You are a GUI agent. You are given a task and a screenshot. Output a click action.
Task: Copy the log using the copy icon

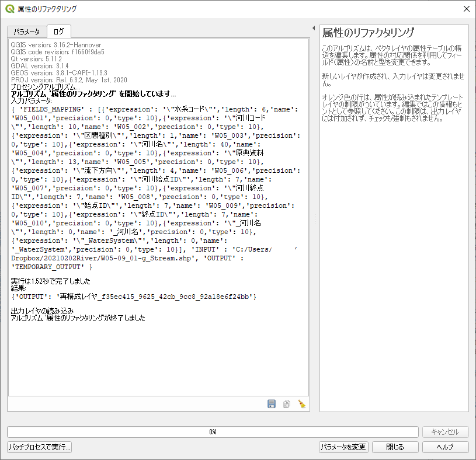[287, 404]
